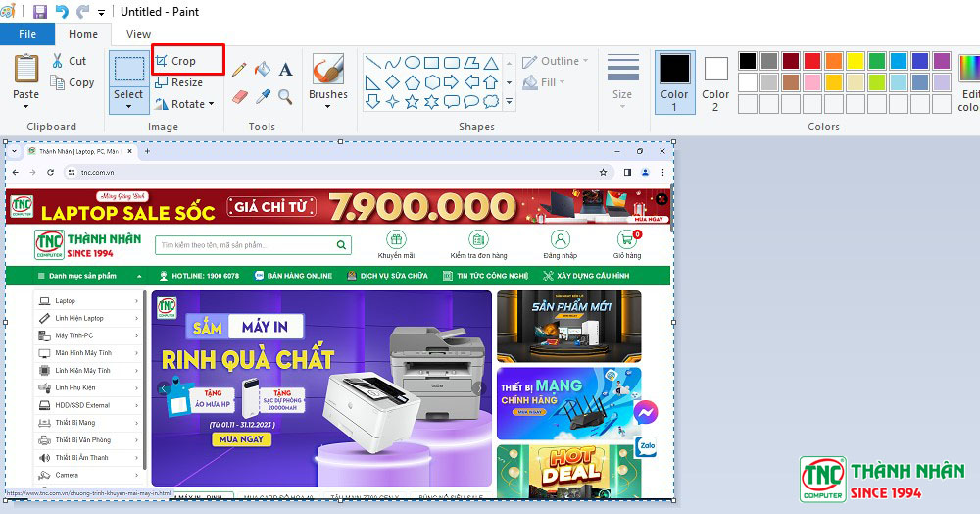Select the Eraser tool
Viewport: 980px width, 514px height.
(x=240, y=97)
